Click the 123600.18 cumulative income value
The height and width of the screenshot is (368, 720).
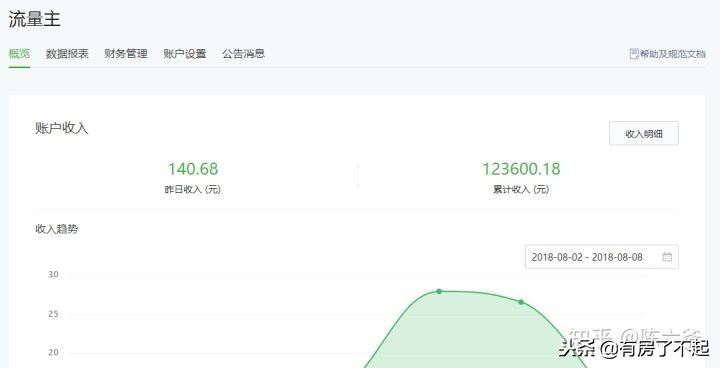(521, 169)
